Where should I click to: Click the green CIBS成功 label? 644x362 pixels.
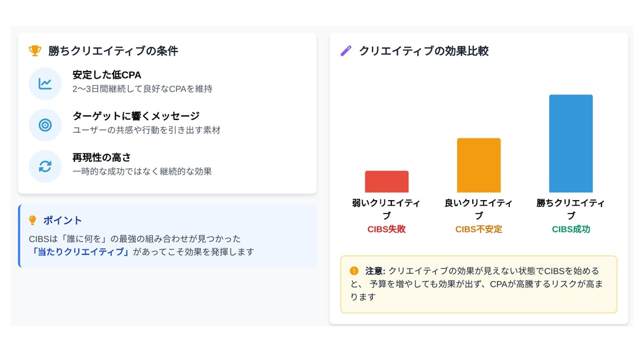tap(571, 229)
